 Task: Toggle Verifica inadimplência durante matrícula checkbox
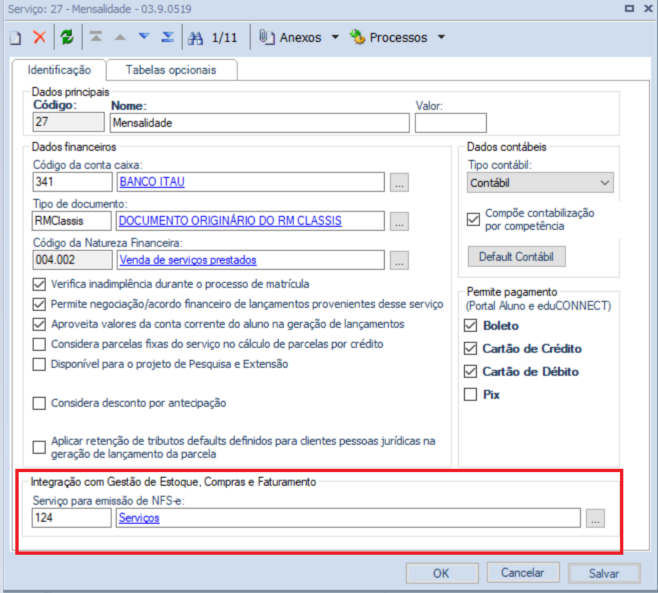point(39,284)
